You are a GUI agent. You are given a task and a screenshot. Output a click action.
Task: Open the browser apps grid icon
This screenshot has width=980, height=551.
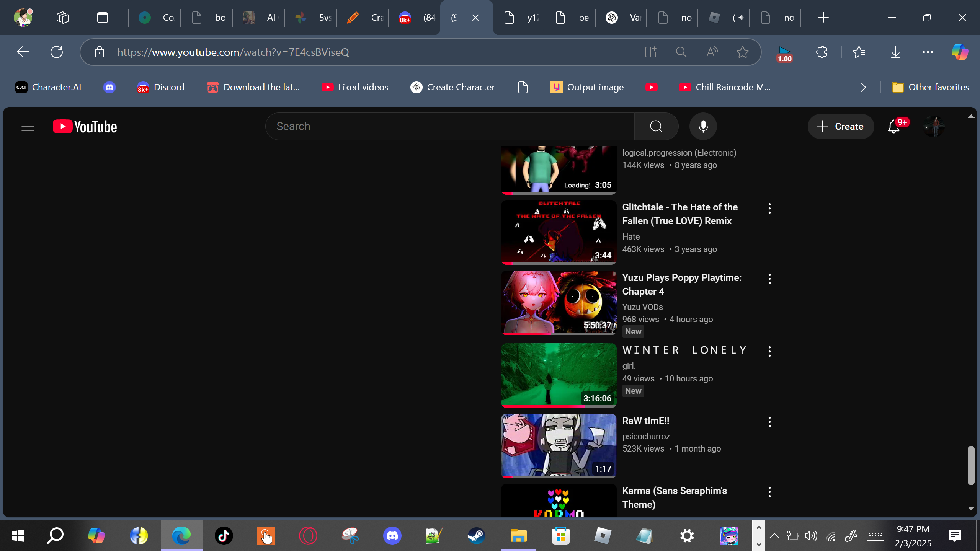650,52
